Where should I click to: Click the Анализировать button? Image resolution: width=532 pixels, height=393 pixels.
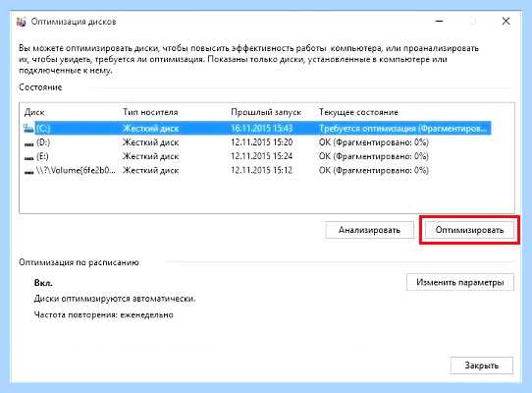tap(369, 230)
